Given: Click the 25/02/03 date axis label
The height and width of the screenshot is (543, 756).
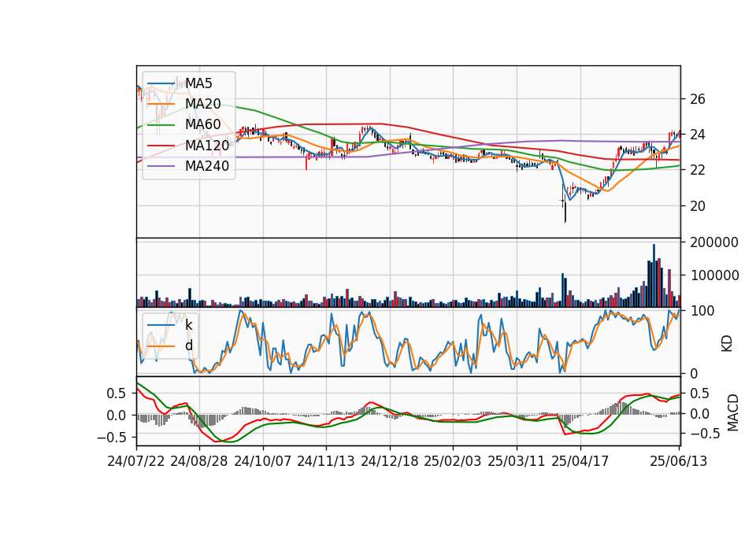Looking at the screenshot, I should tap(453, 461).
